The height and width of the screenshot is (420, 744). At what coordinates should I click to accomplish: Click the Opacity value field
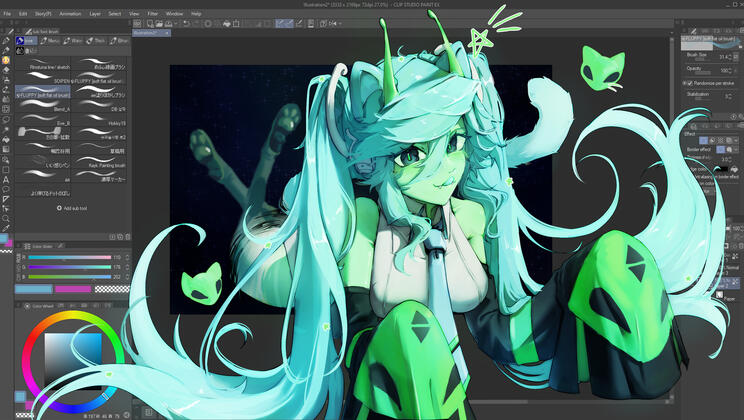click(x=725, y=70)
